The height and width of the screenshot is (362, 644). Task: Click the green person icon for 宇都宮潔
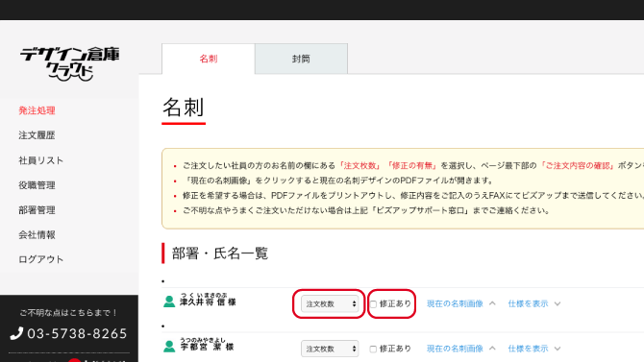[169, 347]
